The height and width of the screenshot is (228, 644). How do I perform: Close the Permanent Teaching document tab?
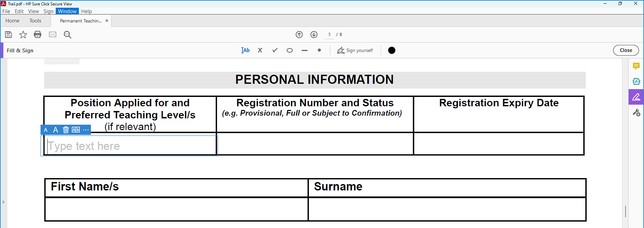(x=107, y=21)
